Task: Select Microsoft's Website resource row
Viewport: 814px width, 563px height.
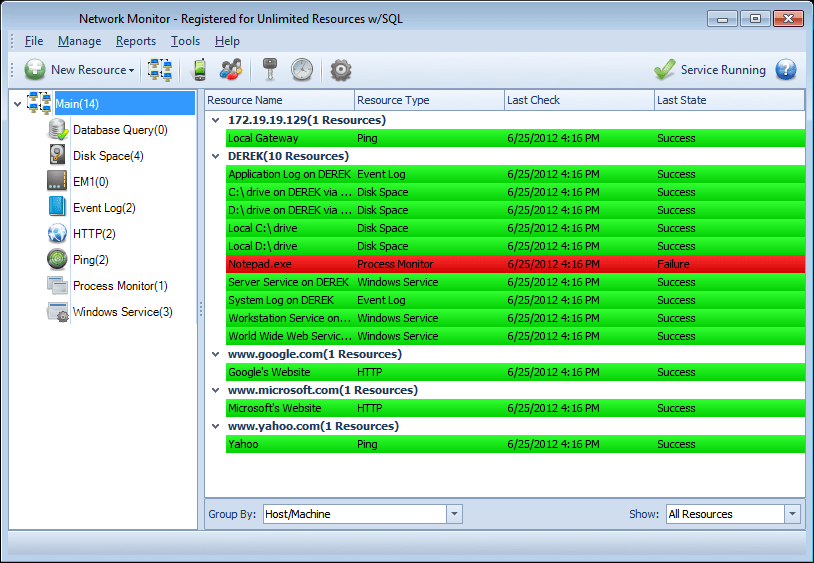Action: tap(515, 408)
